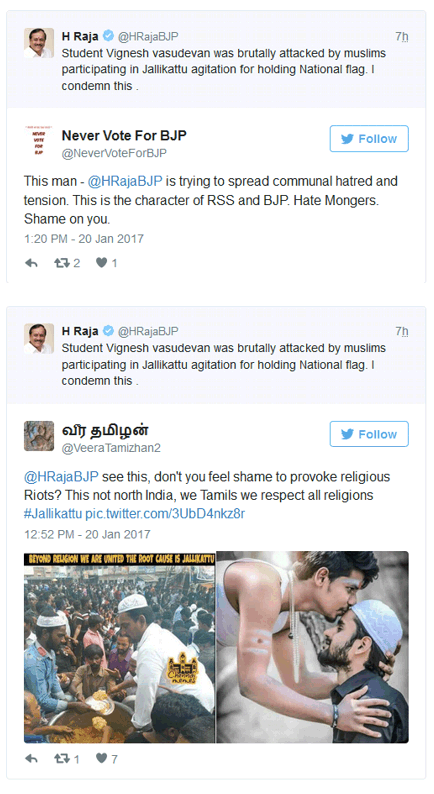
Task: View right photo of man kissing forehead
Action: [312, 647]
